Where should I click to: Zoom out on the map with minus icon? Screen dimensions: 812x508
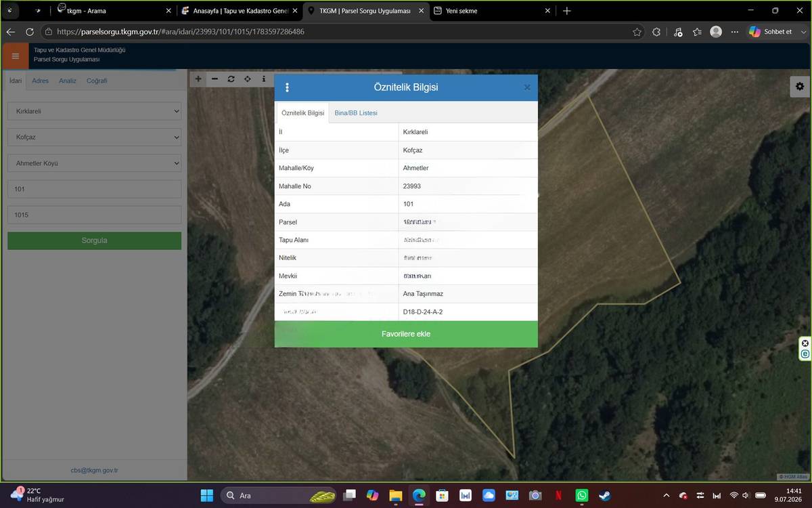pos(215,79)
